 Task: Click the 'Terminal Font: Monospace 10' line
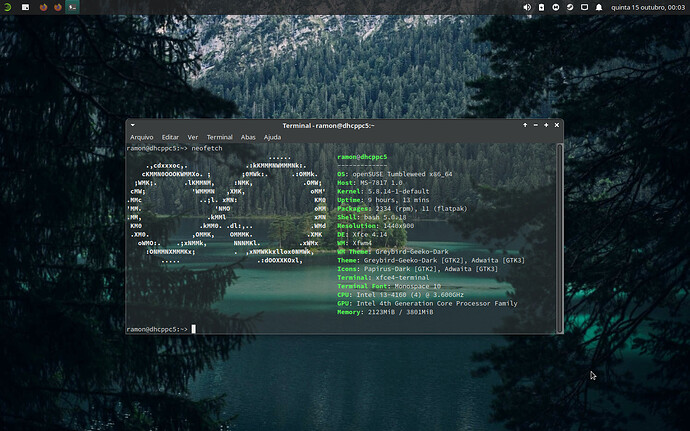pyautogui.click(x=389, y=286)
